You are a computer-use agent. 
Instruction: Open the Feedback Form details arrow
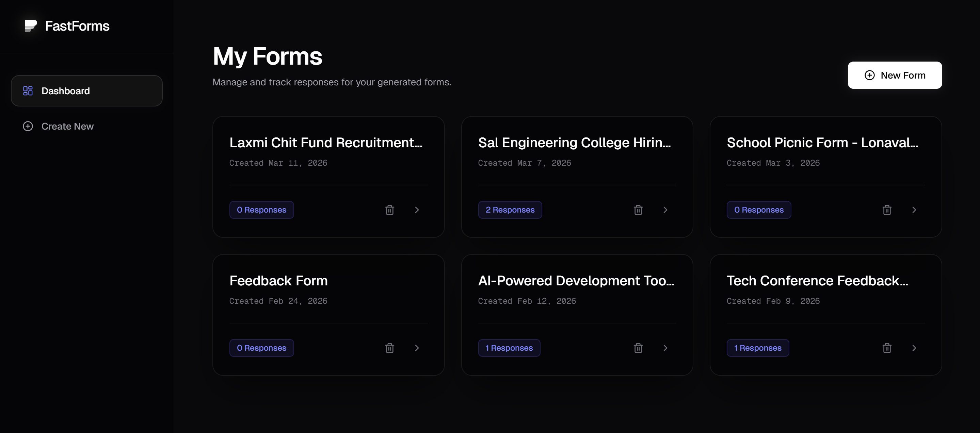[x=417, y=348]
